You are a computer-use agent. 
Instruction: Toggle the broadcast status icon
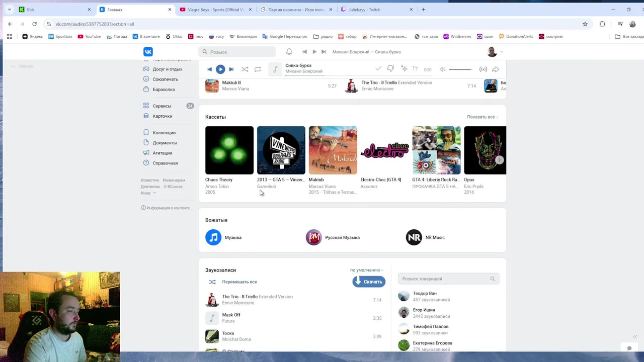pyautogui.click(x=483, y=69)
